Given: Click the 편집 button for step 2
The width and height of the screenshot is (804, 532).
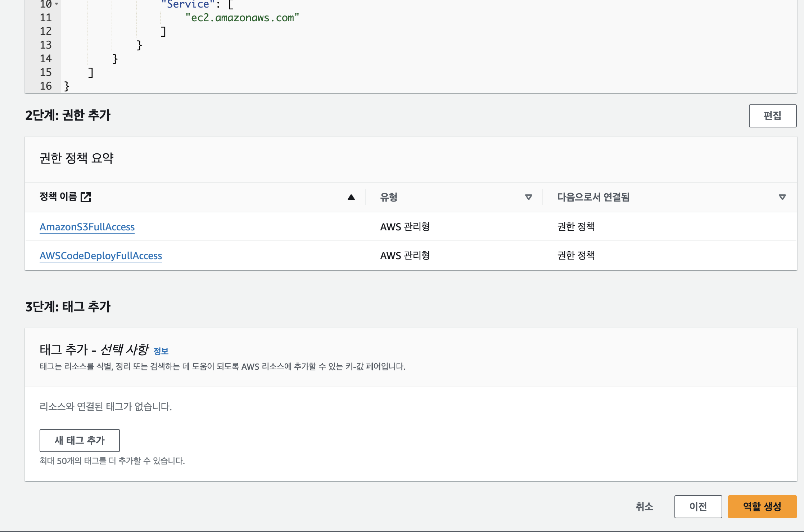Looking at the screenshot, I should 772,116.
